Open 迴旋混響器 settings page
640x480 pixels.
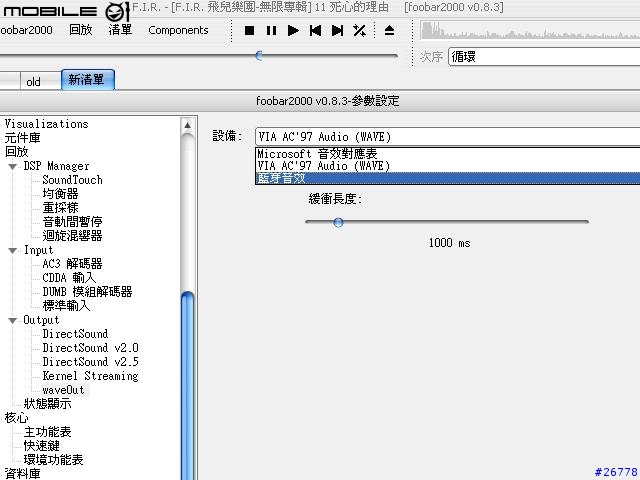coord(72,236)
